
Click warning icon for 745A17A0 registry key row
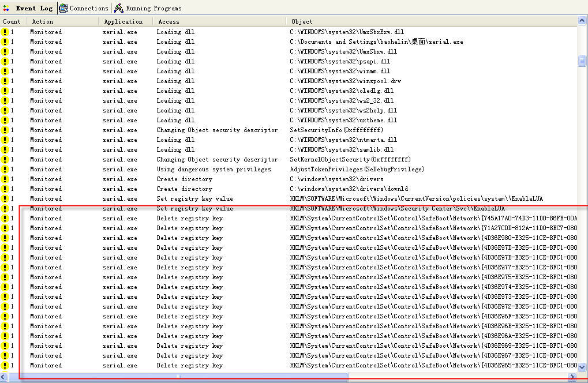pos(5,218)
